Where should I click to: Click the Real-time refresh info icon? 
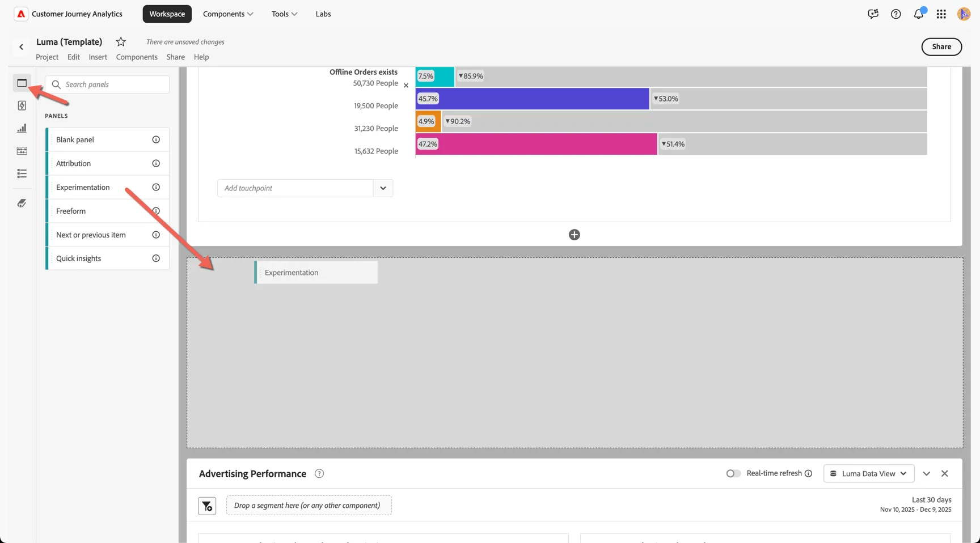point(809,473)
